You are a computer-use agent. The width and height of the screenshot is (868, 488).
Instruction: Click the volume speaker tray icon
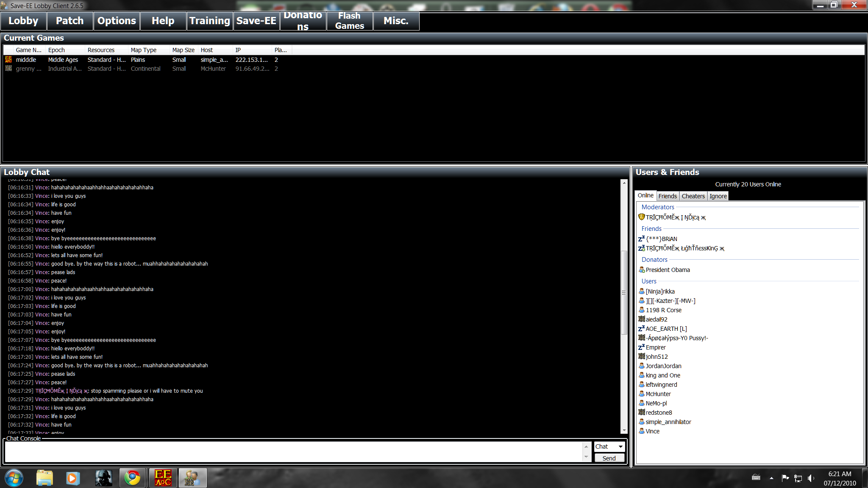click(811, 478)
